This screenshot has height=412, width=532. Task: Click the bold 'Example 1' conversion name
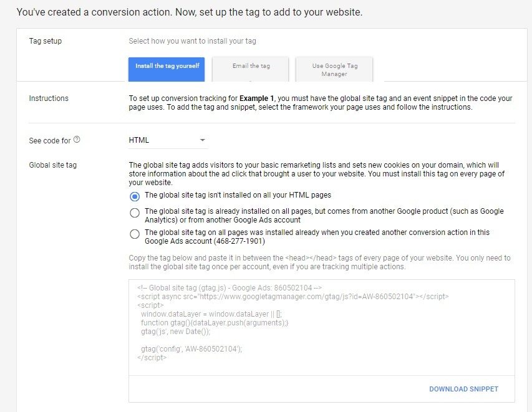point(256,98)
